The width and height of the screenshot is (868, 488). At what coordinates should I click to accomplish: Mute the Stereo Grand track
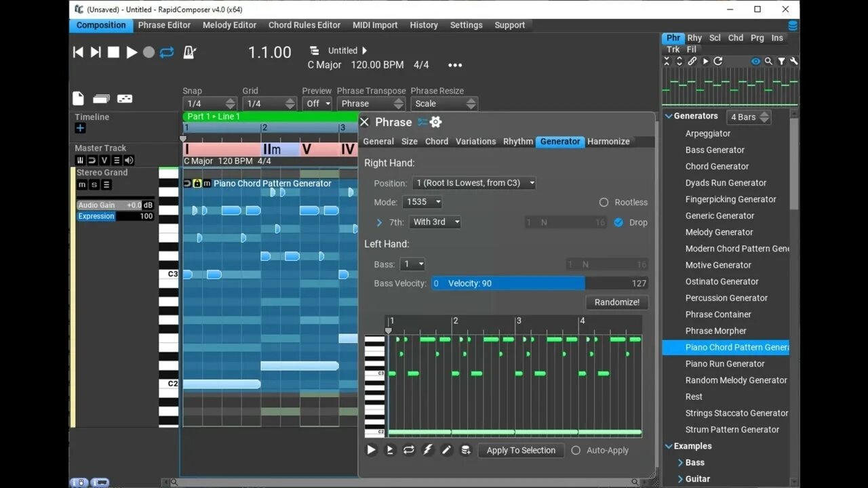click(x=82, y=185)
